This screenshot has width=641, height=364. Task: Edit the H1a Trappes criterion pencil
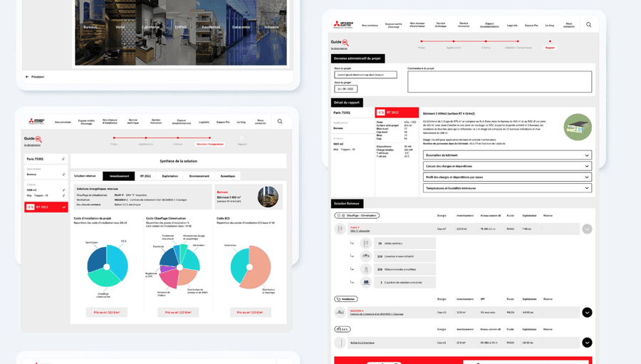pos(63,195)
